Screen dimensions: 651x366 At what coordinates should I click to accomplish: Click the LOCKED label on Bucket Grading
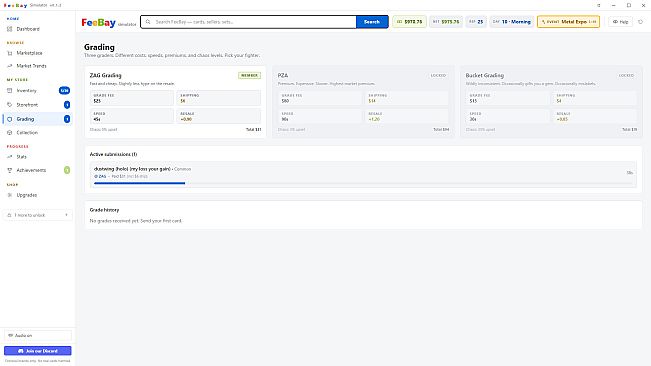tap(626, 76)
